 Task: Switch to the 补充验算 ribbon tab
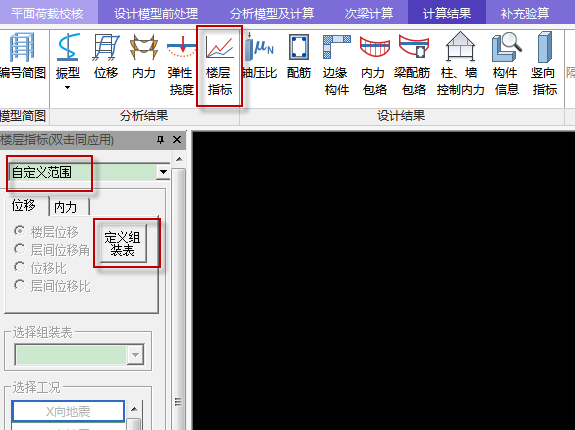point(525,13)
